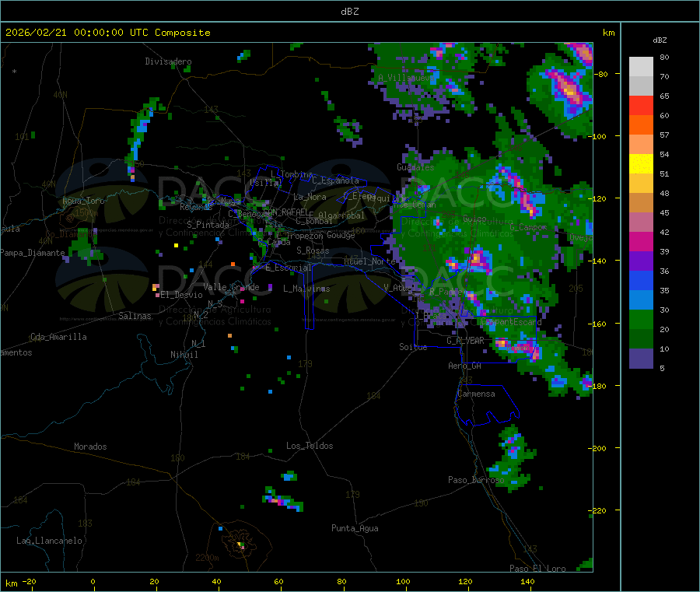700x592 pixels.
Task: Click the Valle_Grande map label
Action: point(231,287)
